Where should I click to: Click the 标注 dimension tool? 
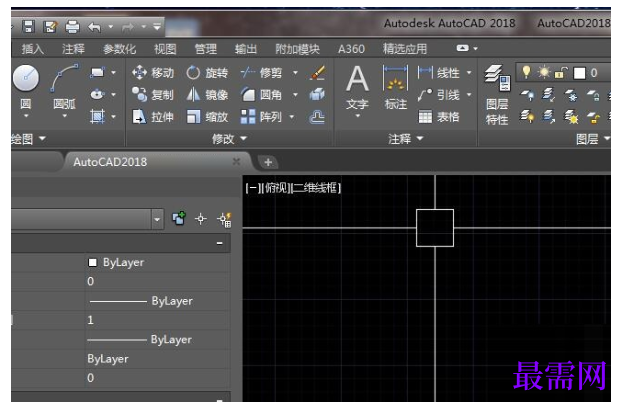point(395,88)
